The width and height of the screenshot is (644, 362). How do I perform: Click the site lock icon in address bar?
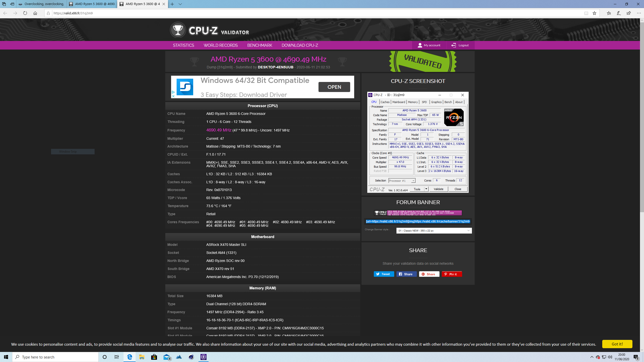[48, 13]
